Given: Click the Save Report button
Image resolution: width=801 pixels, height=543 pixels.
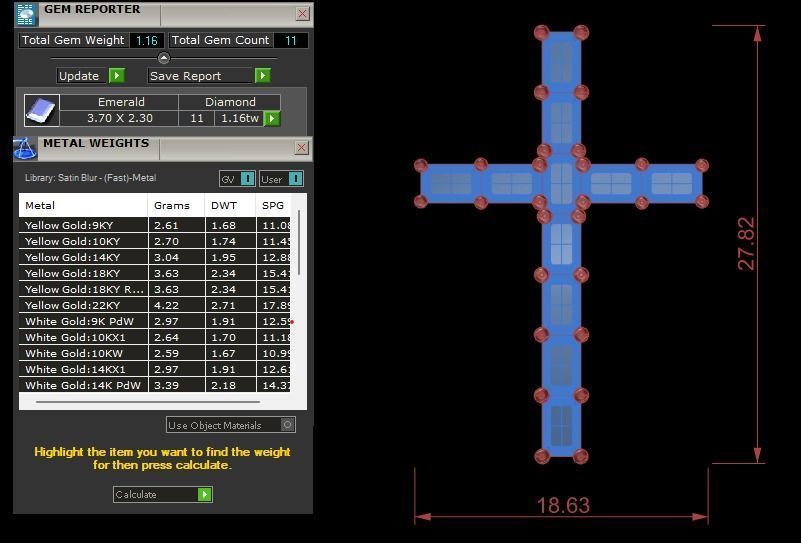Looking at the screenshot, I should tap(201, 76).
